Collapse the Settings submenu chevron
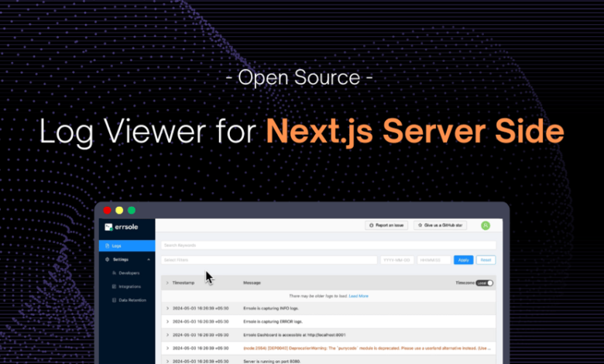This screenshot has height=364, width=604. [x=149, y=259]
